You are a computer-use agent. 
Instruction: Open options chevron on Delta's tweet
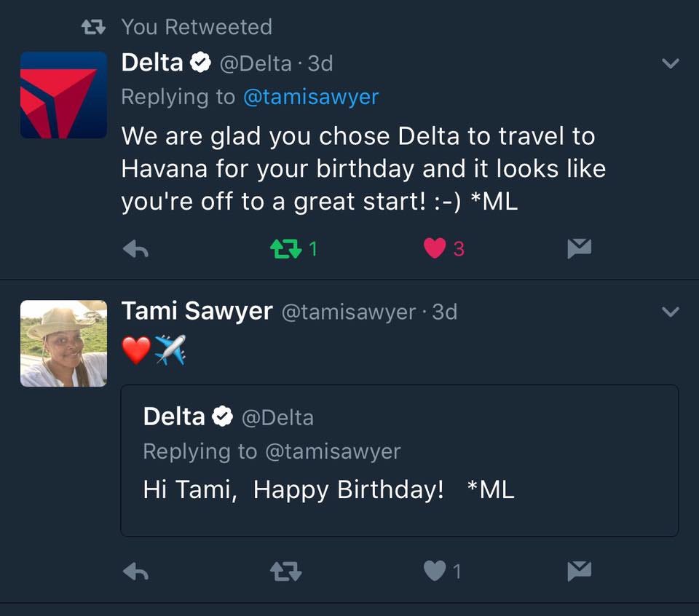coord(670,64)
